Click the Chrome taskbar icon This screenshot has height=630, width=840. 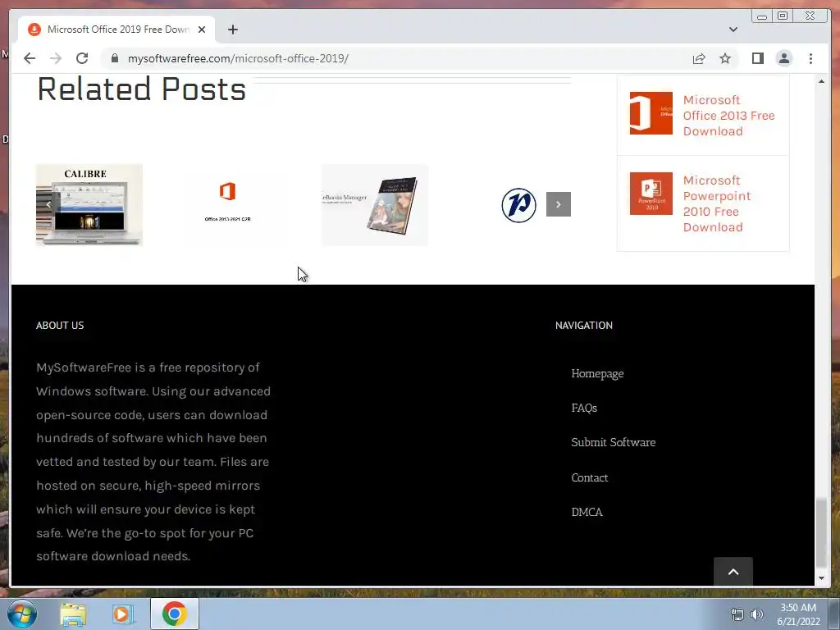coord(174,614)
